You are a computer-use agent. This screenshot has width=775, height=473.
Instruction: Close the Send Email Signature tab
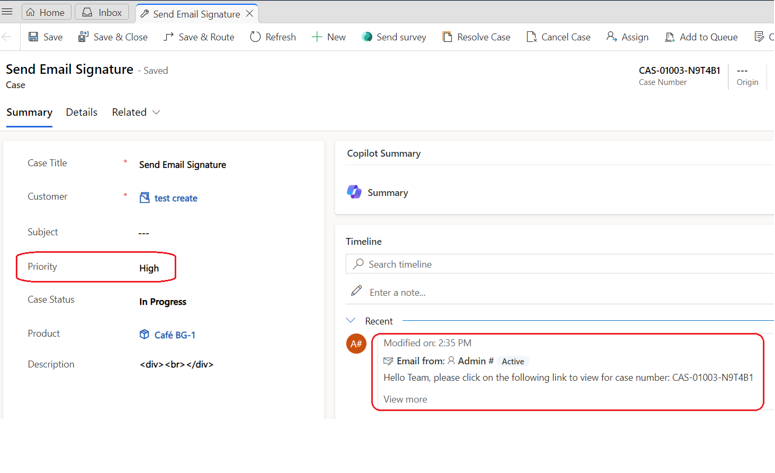click(250, 14)
